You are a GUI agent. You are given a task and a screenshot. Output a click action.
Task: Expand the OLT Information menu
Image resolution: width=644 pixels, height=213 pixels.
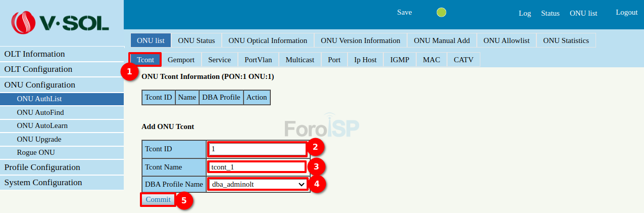click(x=34, y=54)
